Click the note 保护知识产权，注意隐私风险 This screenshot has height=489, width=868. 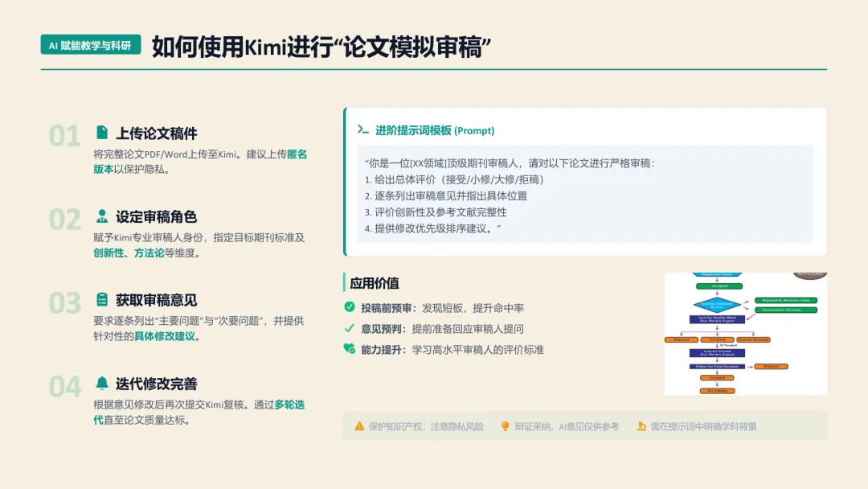click(x=426, y=426)
